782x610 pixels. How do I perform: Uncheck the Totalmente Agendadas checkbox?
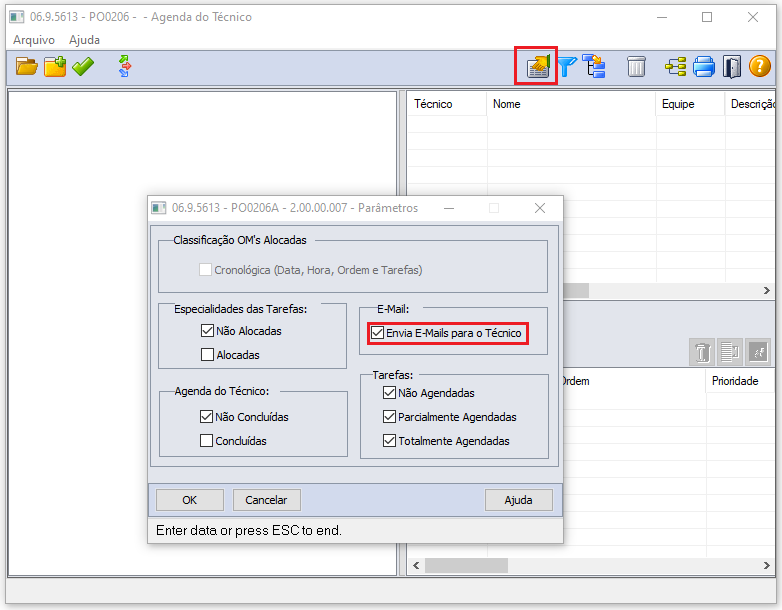tap(389, 440)
